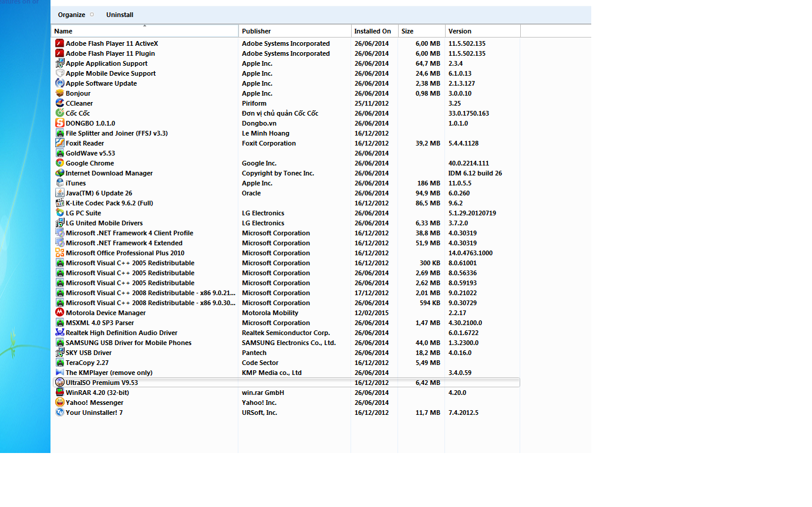812x507 pixels.
Task: Click the Google Chrome icon
Action: coord(59,163)
